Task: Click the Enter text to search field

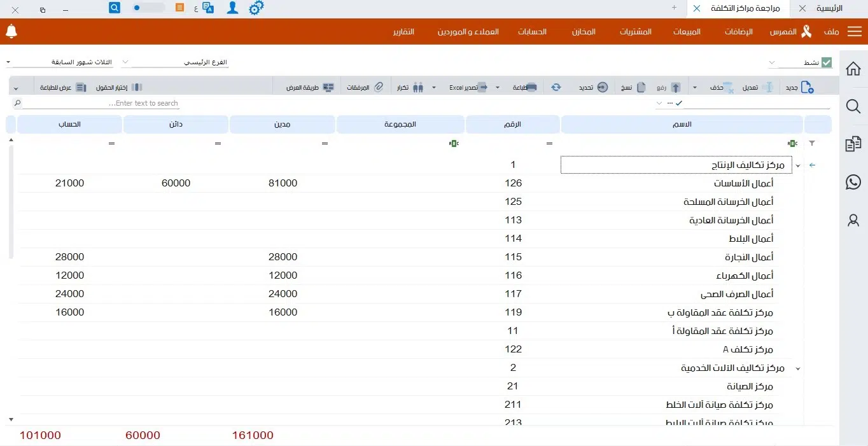Action: [x=95, y=103]
